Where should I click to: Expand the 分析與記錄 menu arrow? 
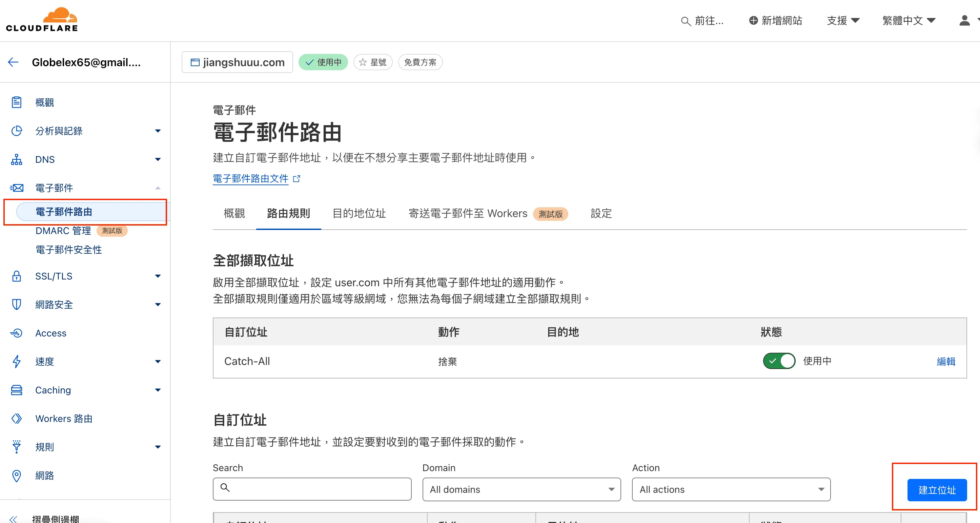(158, 131)
